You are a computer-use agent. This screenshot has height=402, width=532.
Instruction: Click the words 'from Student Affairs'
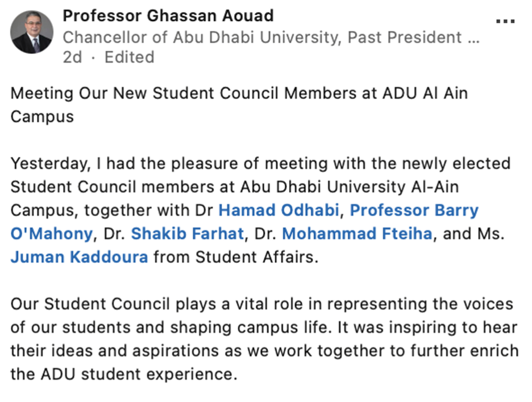(x=234, y=257)
